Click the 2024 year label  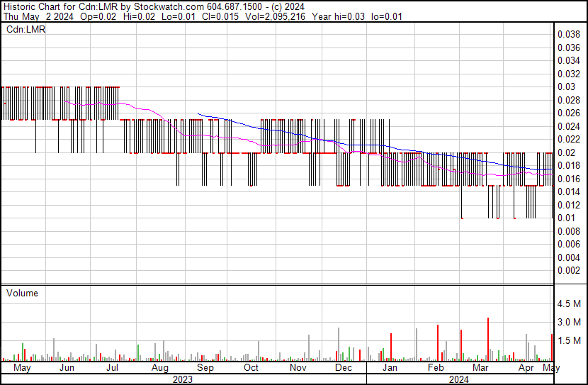click(x=459, y=379)
